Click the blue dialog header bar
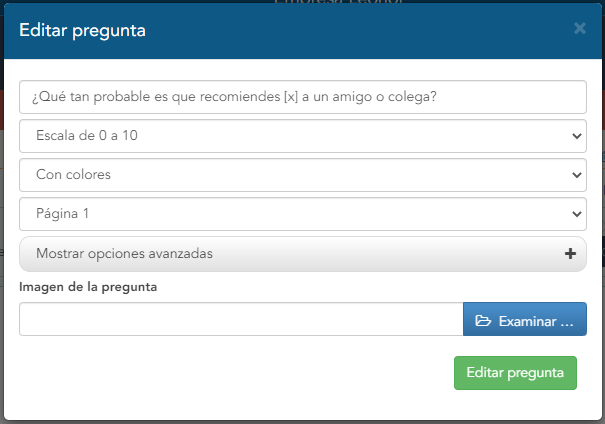 pyautogui.click(x=303, y=31)
